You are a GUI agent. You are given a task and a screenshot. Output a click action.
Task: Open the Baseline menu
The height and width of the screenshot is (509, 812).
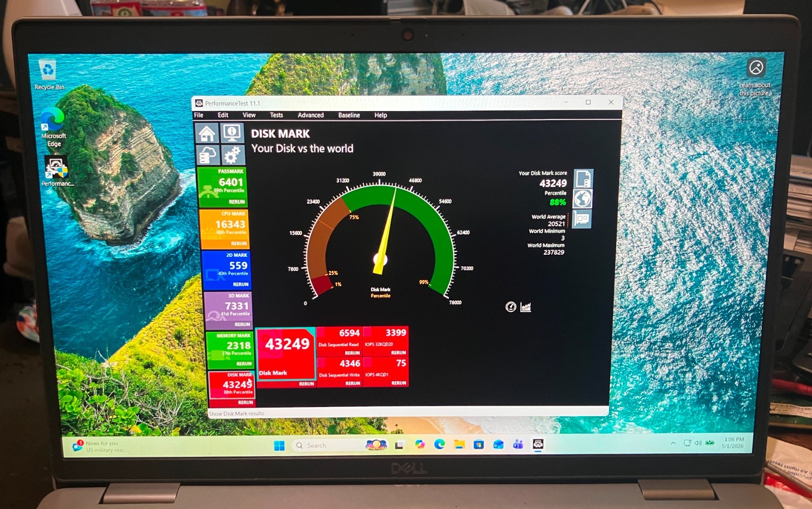point(349,115)
